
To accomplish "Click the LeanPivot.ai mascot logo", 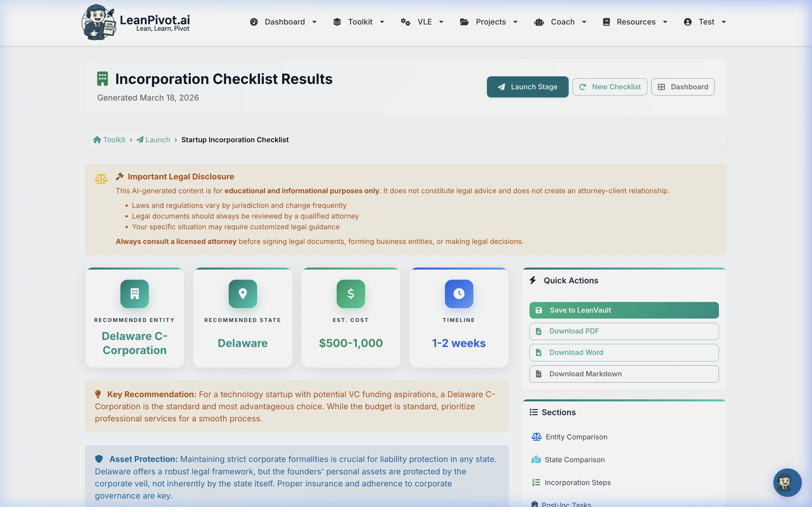I will tap(98, 22).
